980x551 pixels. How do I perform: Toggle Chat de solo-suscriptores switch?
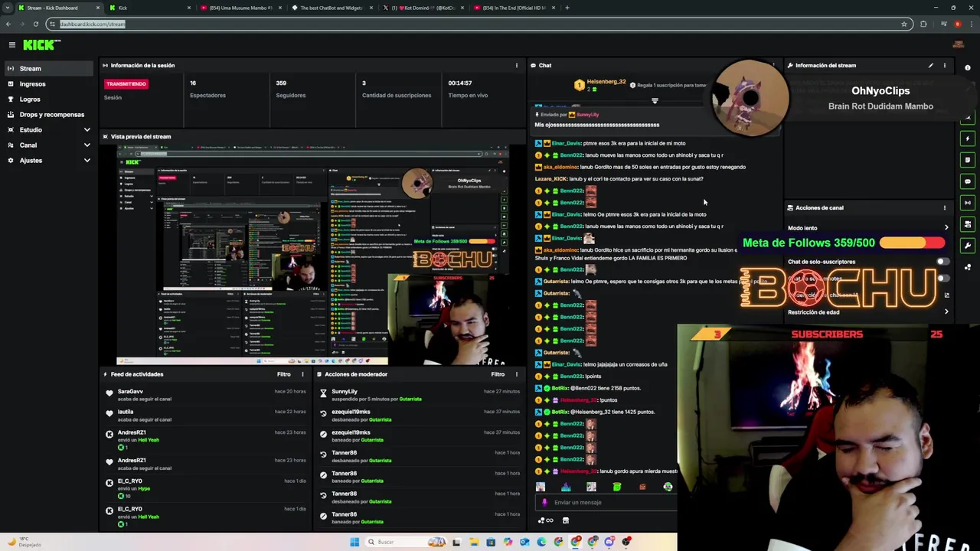tap(942, 262)
